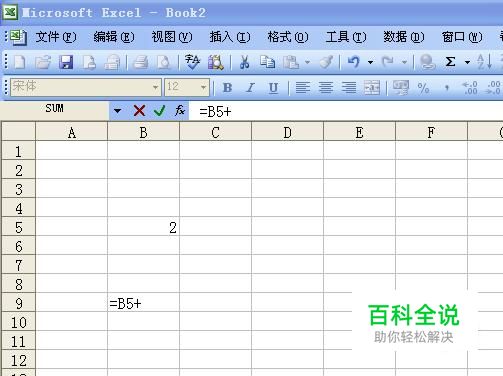
Task: Expand the Name Box function dropdown arrow
Action: pyautogui.click(x=117, y=111)
